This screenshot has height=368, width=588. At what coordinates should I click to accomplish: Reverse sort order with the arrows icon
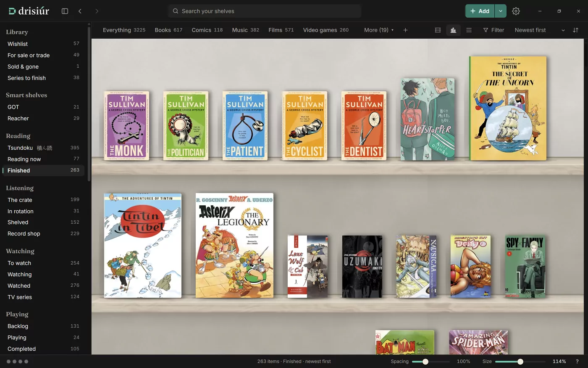575,30
